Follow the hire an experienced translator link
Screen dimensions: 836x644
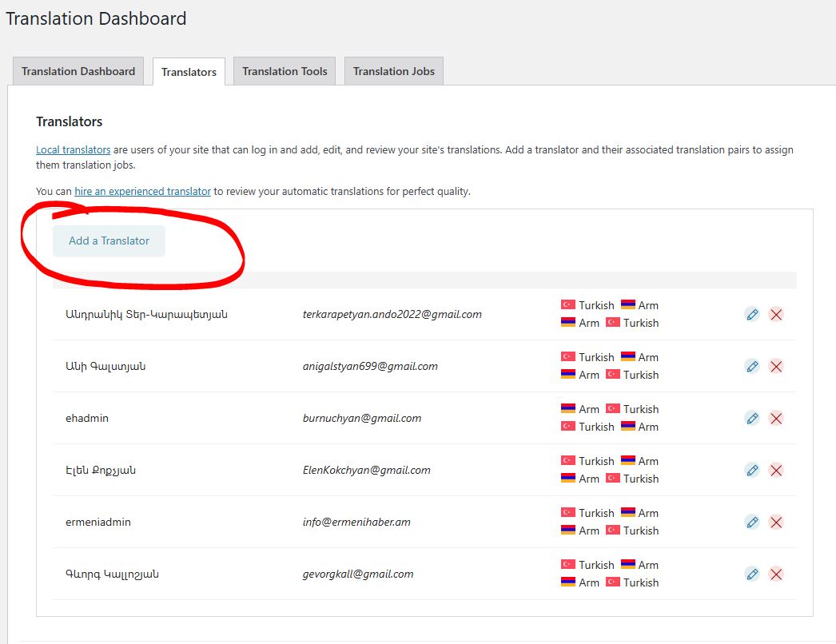[x=142, y=191]
